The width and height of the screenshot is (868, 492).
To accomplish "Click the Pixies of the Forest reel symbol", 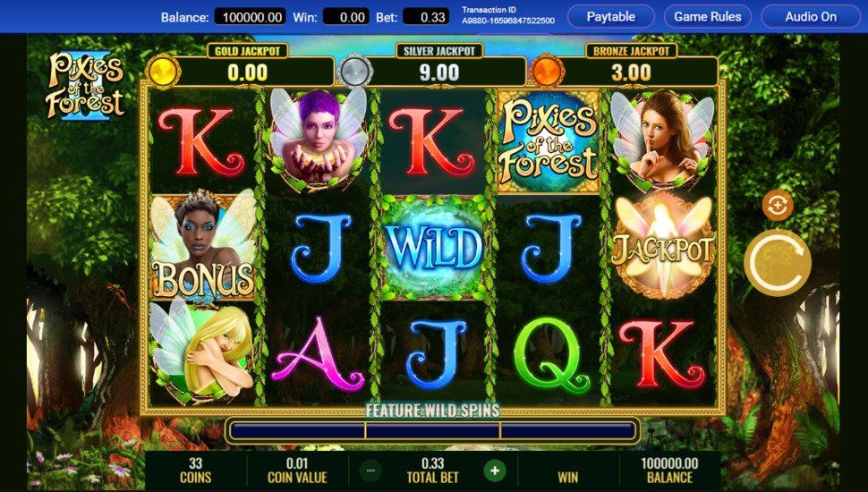I will (x=548, y=141).
